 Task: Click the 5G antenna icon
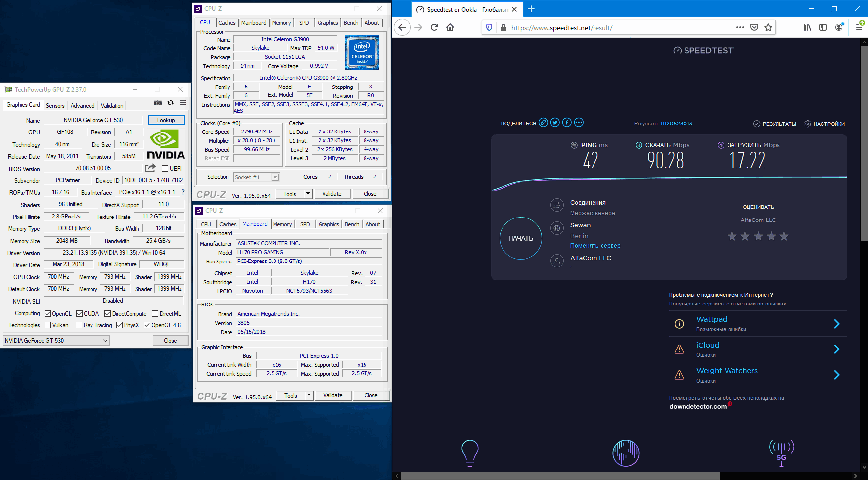click(x=781, y=453)
